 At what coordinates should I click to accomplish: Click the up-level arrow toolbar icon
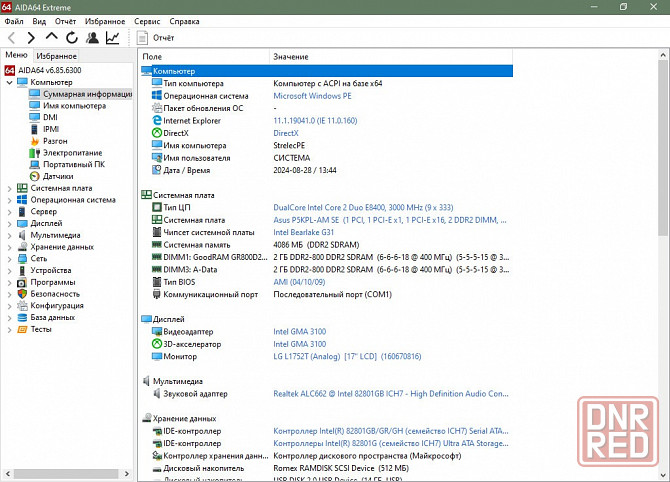51,37
